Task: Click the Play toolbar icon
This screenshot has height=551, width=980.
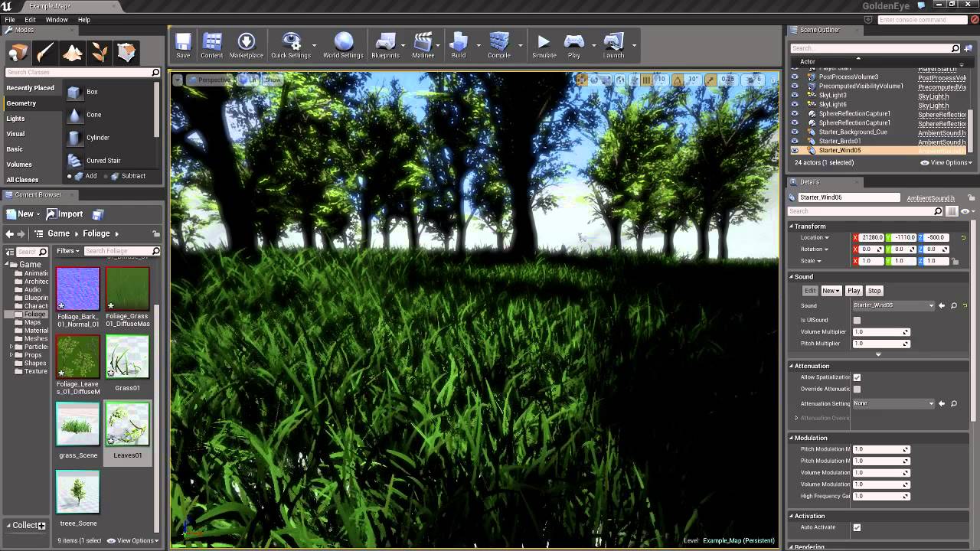Action: tap(574, 46)
